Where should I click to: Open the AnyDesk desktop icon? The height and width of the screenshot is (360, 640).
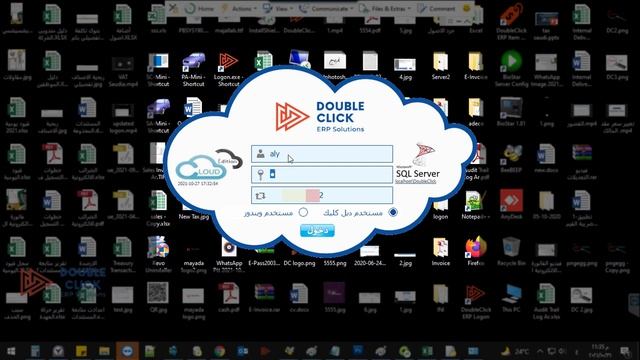point(511,204)
